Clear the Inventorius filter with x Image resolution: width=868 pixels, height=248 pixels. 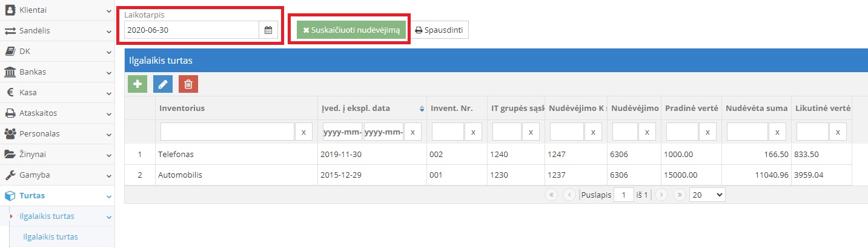pyautogui.click(x=303, y=132)
